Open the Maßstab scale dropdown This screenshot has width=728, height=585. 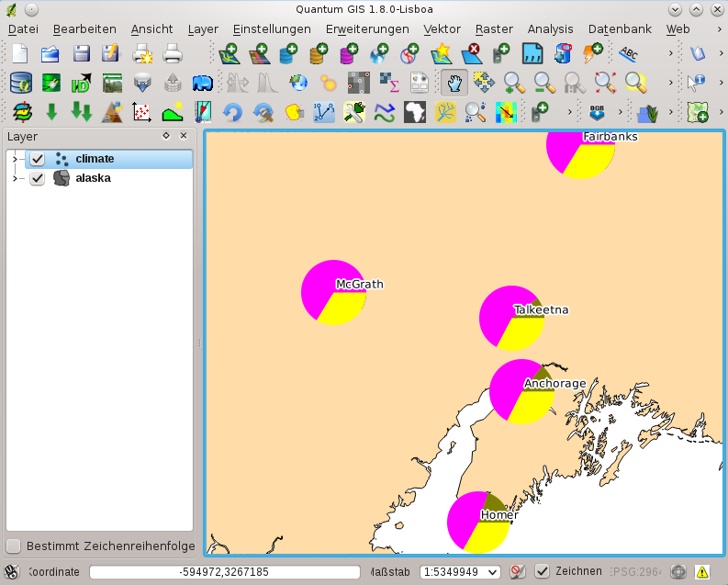[493, 572]
